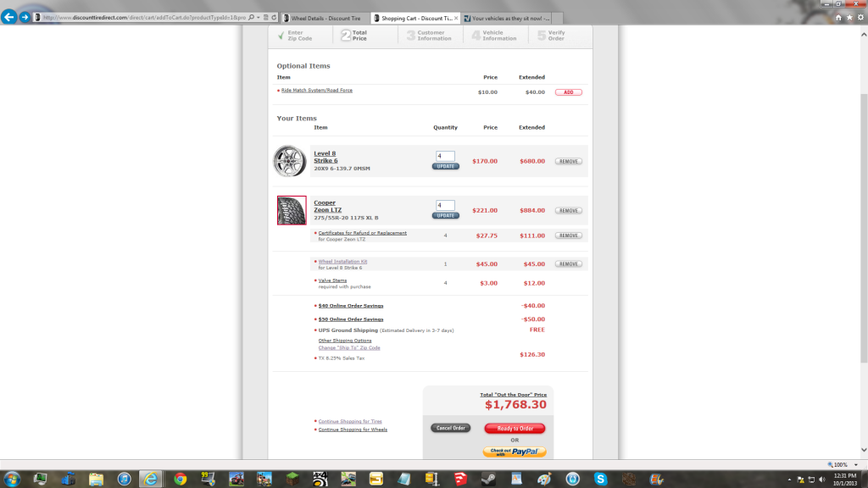Open iTunes from the taskbar
Viewport: 868px width, 488px height.
click(x=124, y=479)
